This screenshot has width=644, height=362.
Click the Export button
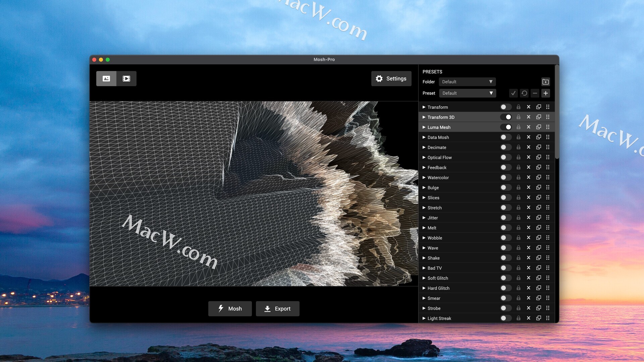[x=277, y=308]
